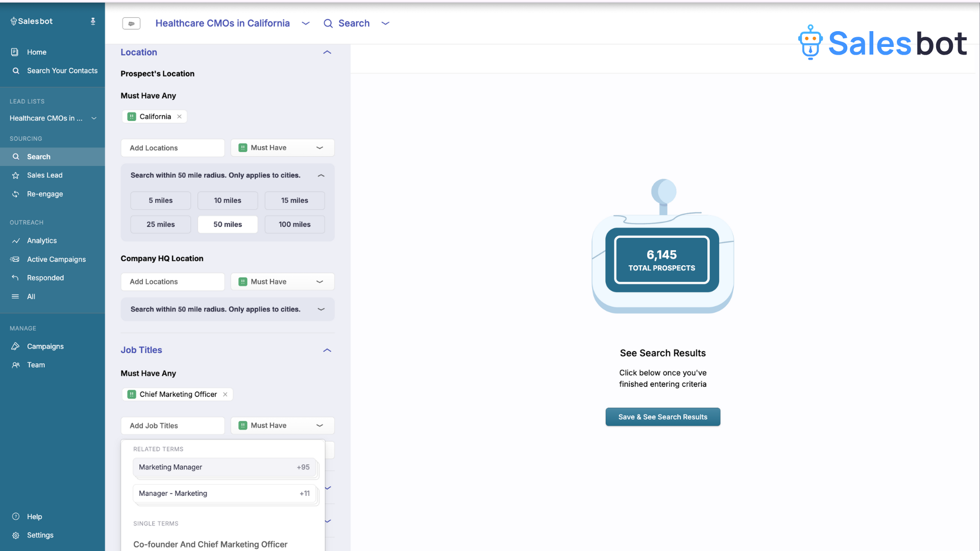
Task: Click the Home icon in sidebar
Action: coord(15,52)
